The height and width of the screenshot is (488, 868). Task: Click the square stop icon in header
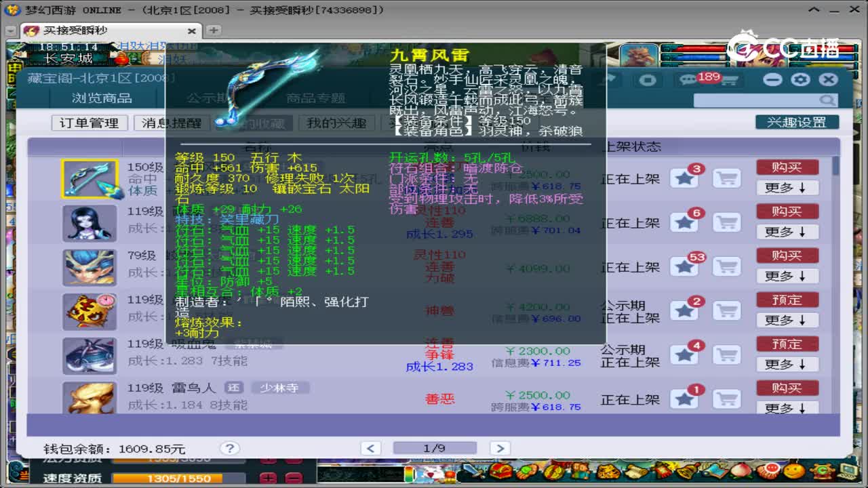[x=648, y=80]
